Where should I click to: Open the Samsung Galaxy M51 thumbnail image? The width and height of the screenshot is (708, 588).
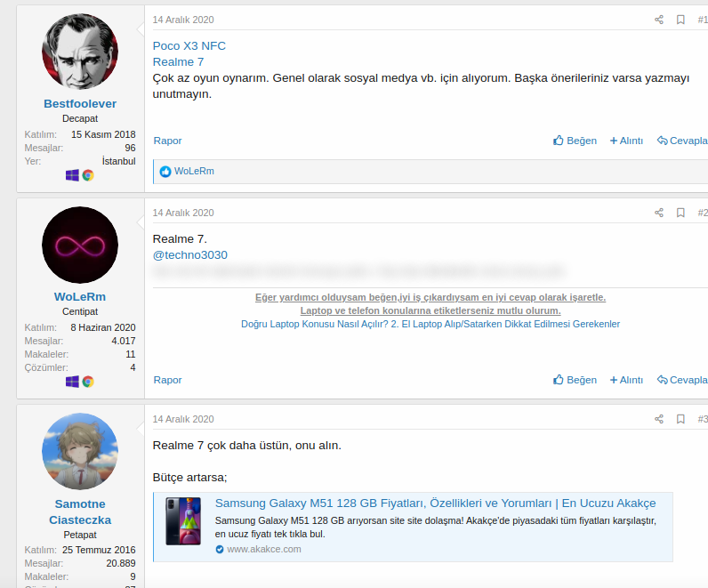(x=183, y=521)
